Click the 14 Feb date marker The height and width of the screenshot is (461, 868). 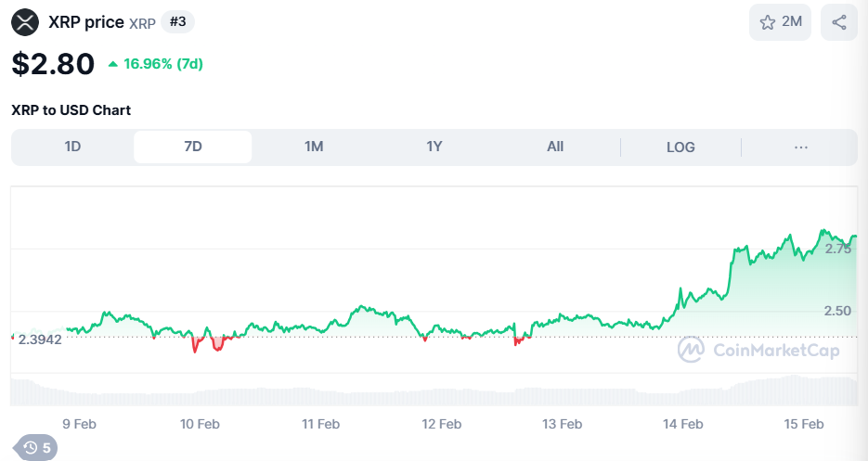click(682, 424)
